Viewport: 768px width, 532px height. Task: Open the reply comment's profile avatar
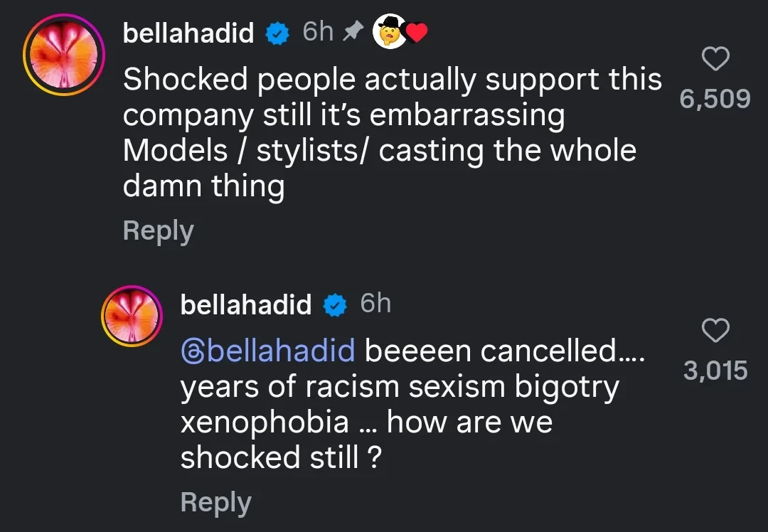(x=132, y=315)
